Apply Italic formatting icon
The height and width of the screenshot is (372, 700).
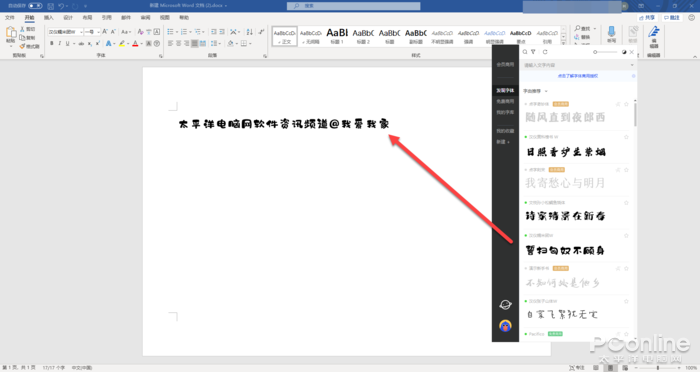tap(59, 43)
